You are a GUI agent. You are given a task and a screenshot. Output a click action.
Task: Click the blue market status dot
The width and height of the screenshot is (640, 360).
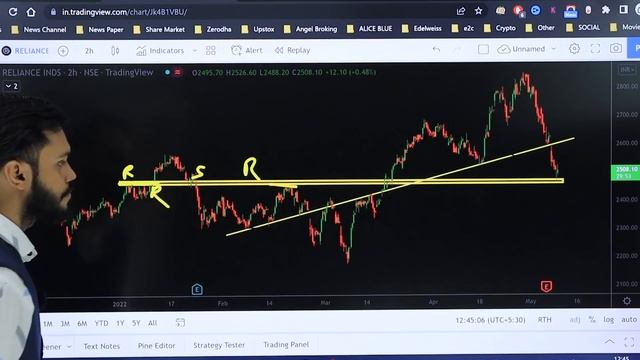click(x=167, y=72)
